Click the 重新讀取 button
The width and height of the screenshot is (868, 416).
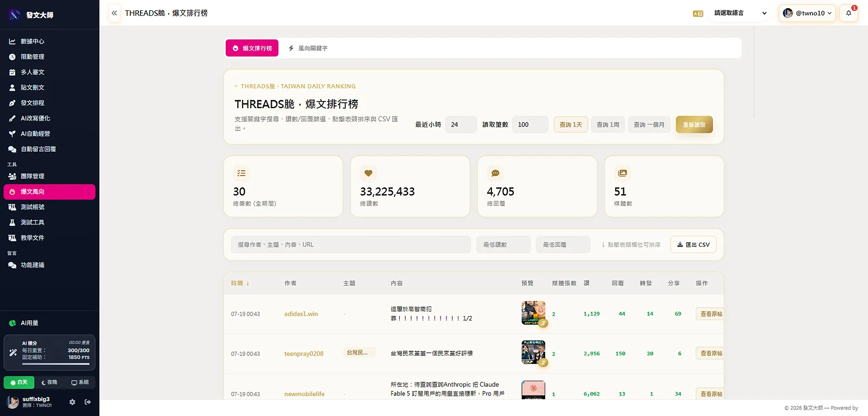pos(694,124)
